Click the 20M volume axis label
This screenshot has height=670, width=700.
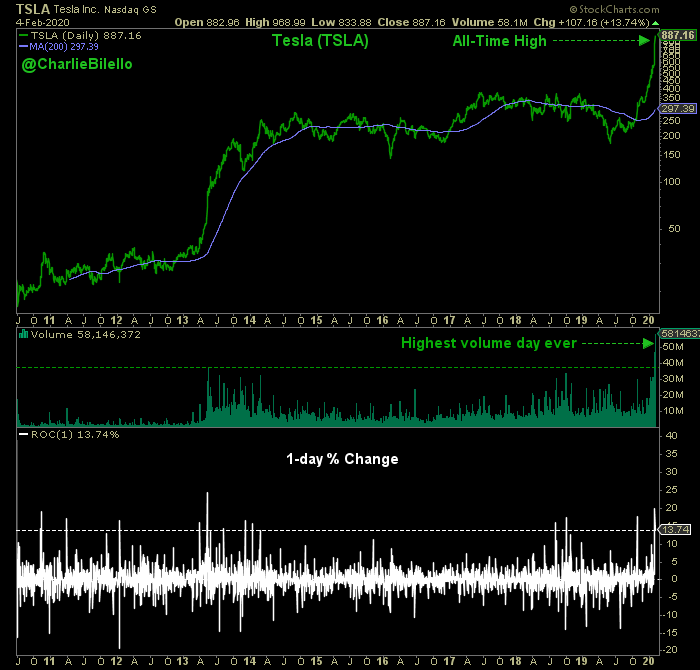click(x=673, y=395)
